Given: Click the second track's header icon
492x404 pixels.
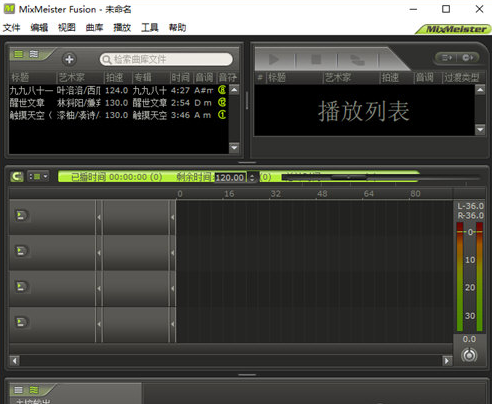Looking at the screenshot, I should pyautogui.click(x=22, y=251).
